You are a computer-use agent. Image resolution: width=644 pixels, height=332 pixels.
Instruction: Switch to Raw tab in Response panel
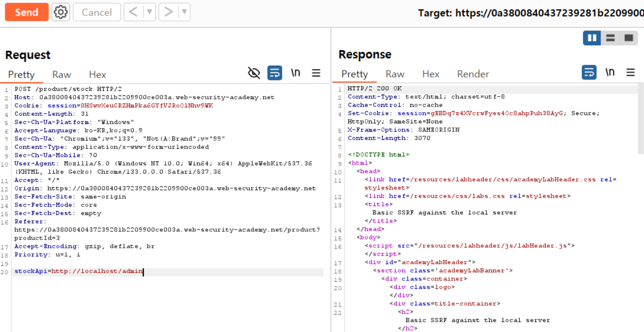click(395, 74)
